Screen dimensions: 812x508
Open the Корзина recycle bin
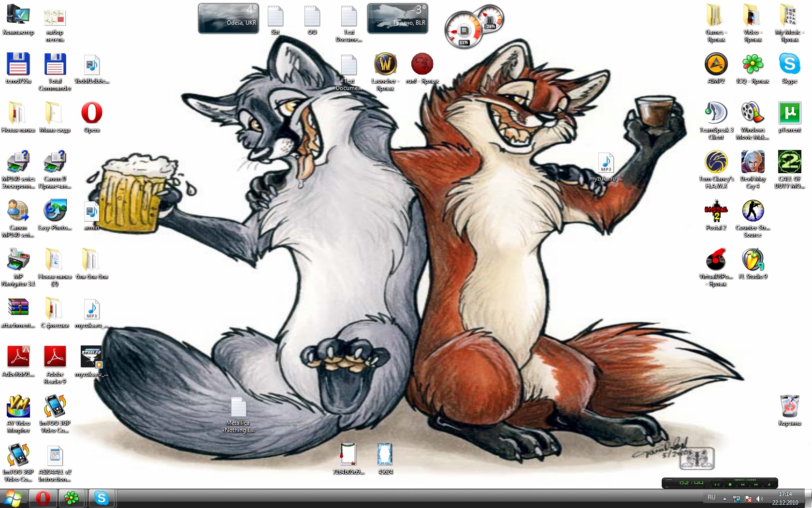[x=789, y=407]
